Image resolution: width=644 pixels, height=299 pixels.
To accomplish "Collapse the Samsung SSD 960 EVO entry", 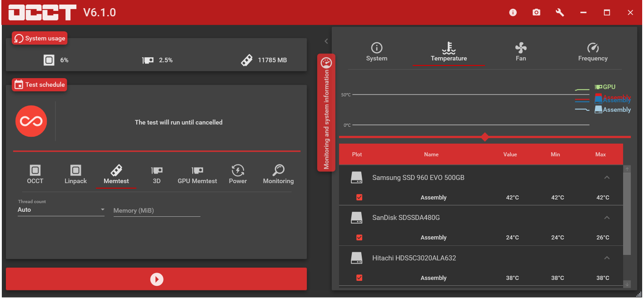I will click(x=607, y=178).
